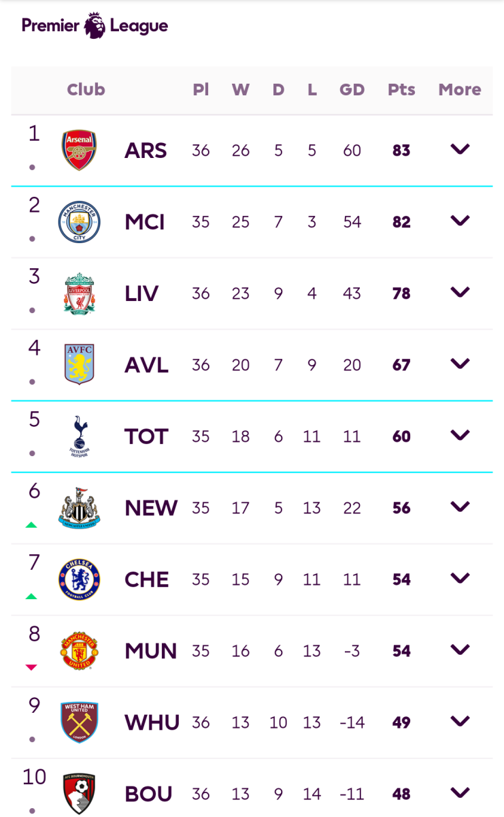Screen dimensions: 504x817
Task: Tap the Liverpool club badge
Action: tap(80, 293)
